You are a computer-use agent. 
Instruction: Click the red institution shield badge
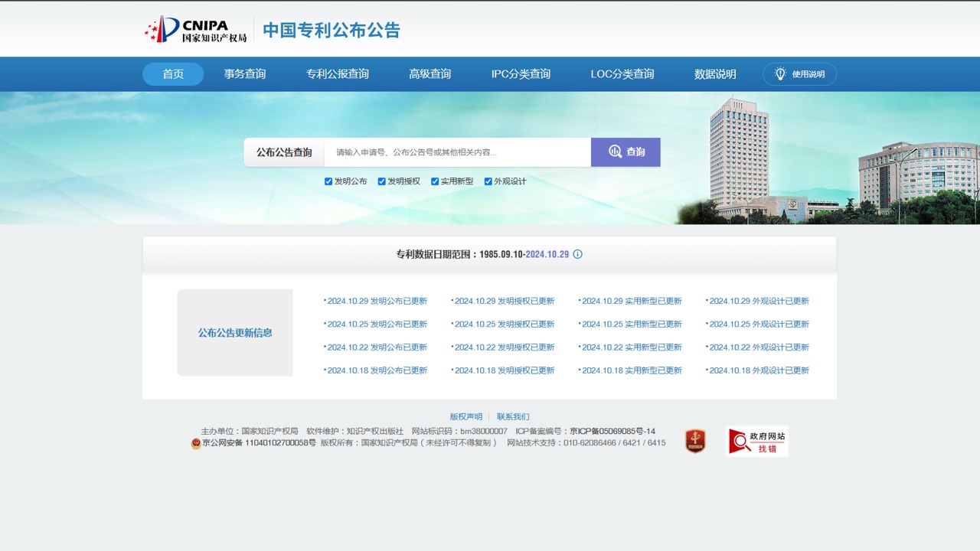click(695, 441)
